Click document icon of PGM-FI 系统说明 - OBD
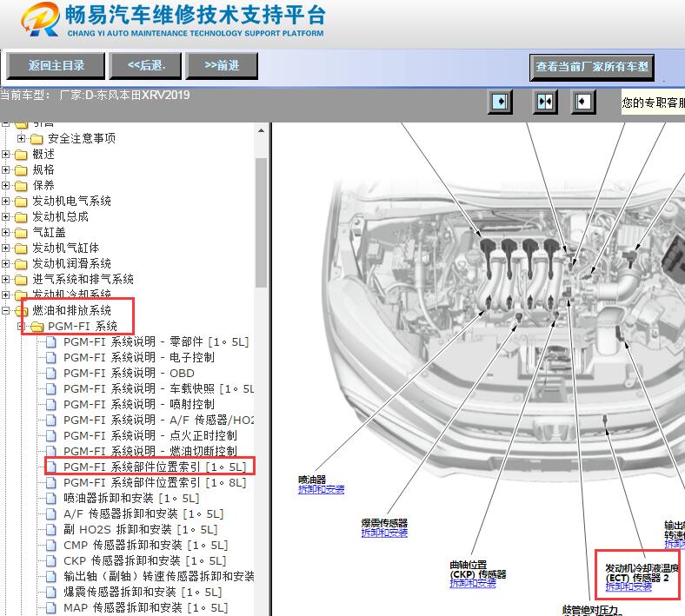This screenshot has height=616, width=685. point(51,374)
